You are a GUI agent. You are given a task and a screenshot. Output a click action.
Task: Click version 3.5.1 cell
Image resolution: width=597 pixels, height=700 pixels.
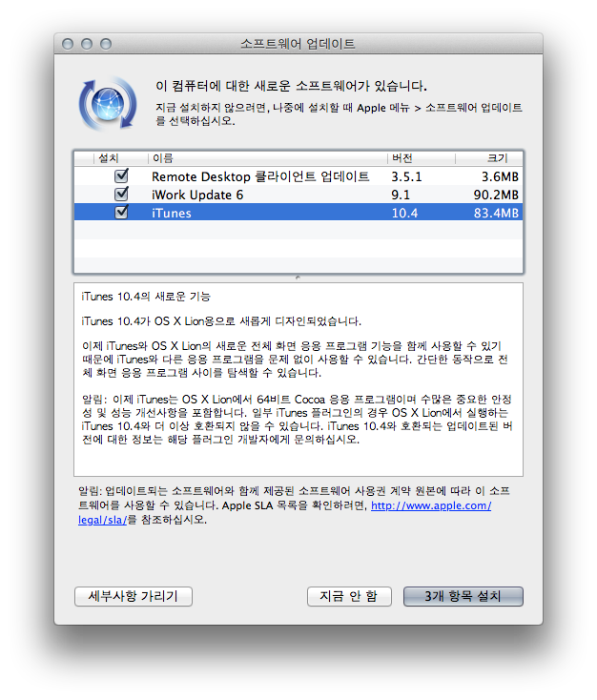tap(406, 176)
